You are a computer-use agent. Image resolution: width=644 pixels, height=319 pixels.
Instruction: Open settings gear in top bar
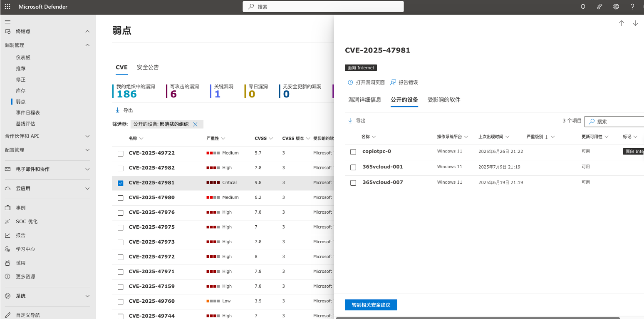616,7
